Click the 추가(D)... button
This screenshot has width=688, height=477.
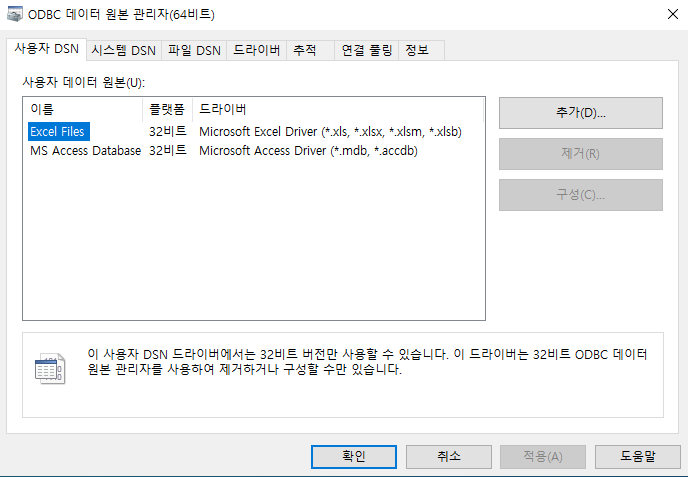point(580,113)
